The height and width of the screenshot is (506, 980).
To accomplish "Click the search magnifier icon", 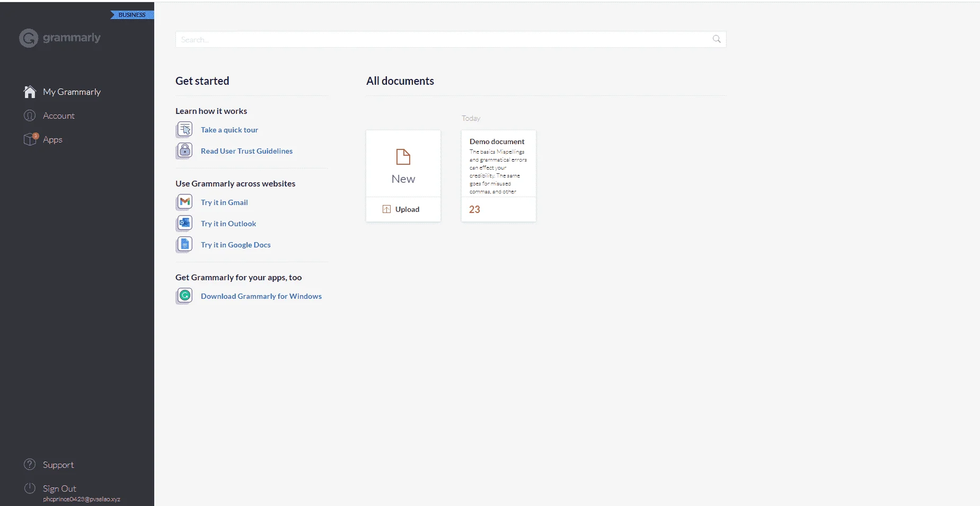I will (717, 39).
